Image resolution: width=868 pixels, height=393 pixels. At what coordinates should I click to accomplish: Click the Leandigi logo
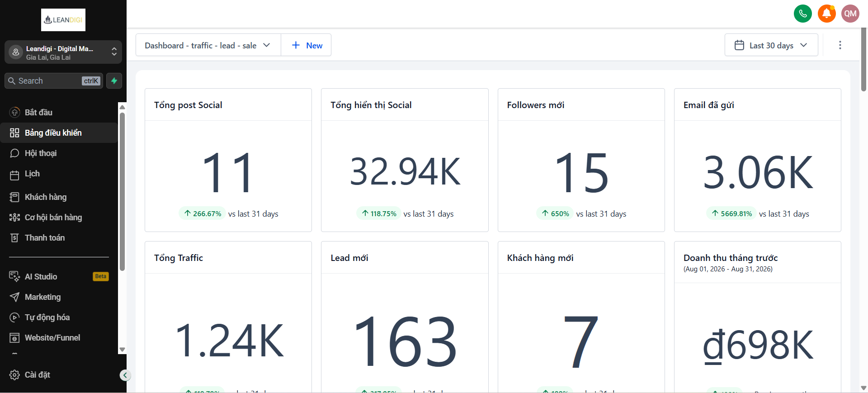click(63, 20)
